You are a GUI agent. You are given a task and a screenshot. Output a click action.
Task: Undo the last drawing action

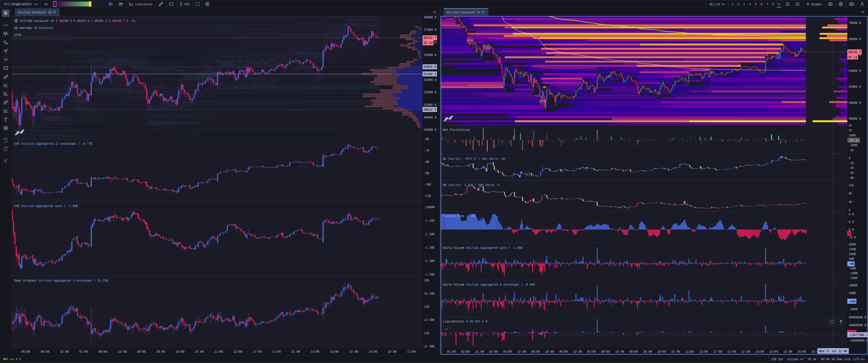[x=6, y=140]
